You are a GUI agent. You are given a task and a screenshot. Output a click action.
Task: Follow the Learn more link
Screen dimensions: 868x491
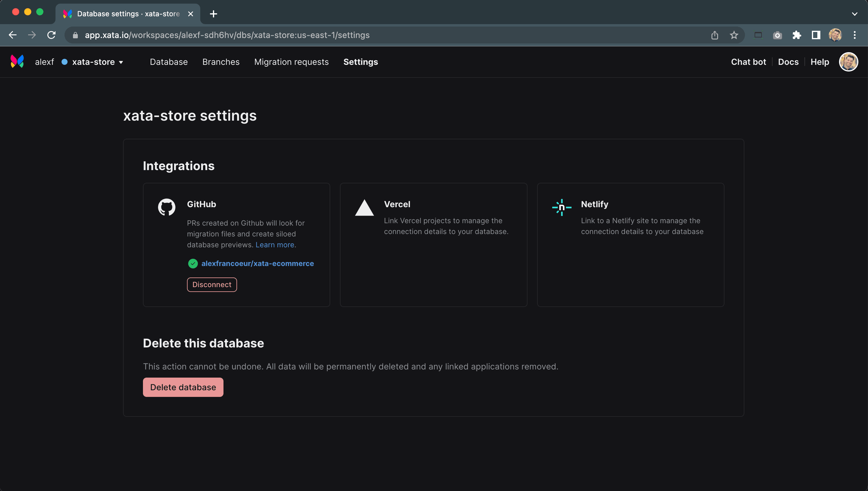tap(275, 245)
